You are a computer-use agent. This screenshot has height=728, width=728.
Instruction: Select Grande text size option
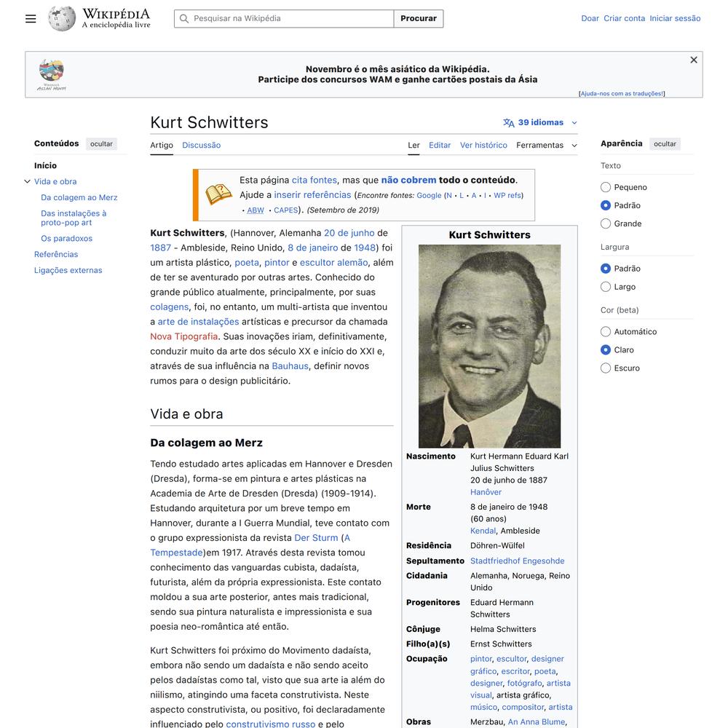pyautogui.click(x=606, y=223)
